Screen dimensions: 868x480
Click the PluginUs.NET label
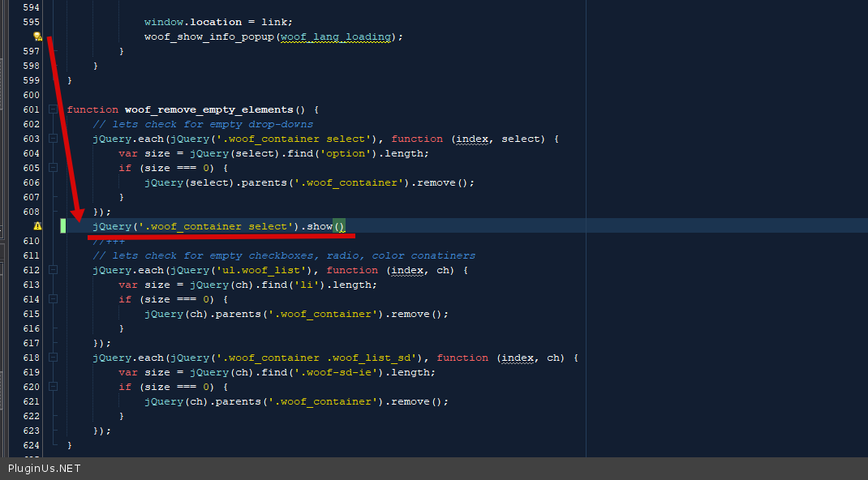pos(45,469)
